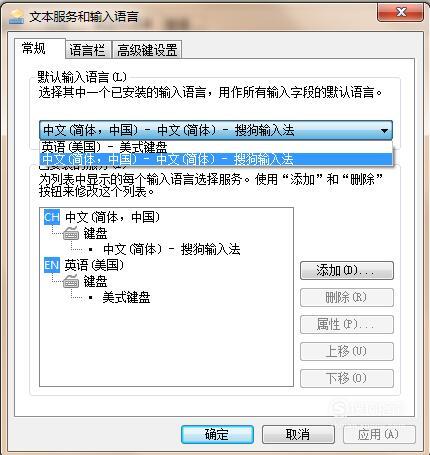Select the 常规 tab

[34, 49]
